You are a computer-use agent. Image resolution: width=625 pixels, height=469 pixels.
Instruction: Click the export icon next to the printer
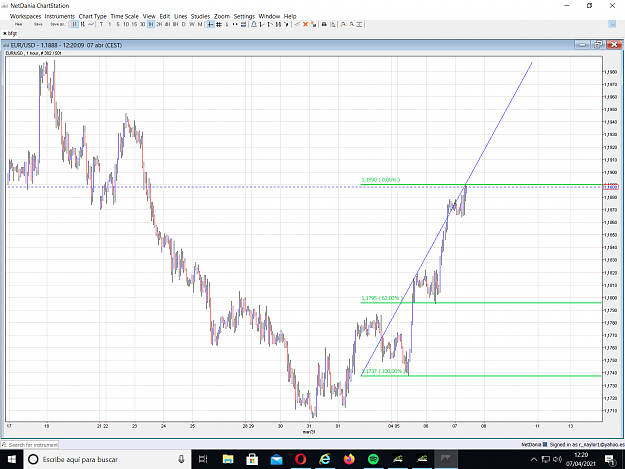[x=332, y=24]
